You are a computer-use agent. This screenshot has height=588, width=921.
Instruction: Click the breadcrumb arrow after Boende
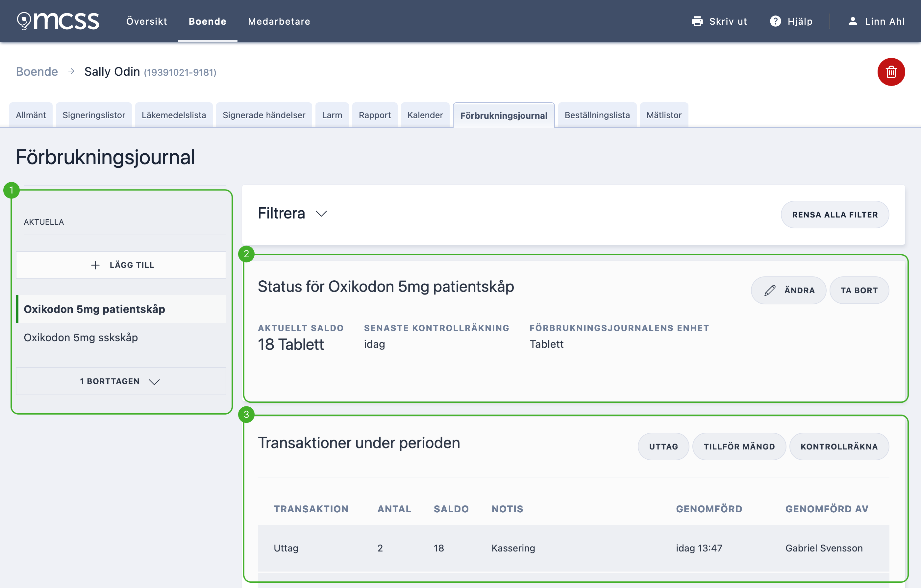71,71
